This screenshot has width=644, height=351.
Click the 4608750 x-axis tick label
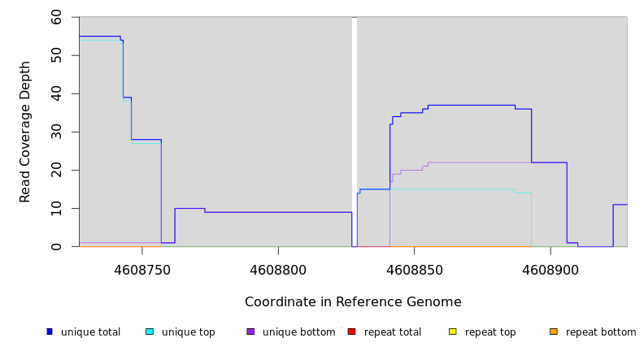tap(142, 269)
